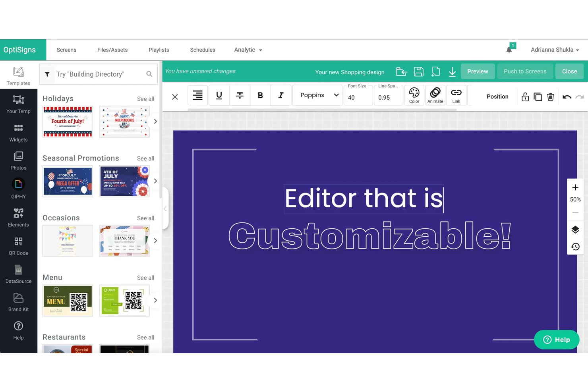Viewport: 588px width, 392px height.
Task: Expand the Analytic menu
Action: tap(248, 50)
